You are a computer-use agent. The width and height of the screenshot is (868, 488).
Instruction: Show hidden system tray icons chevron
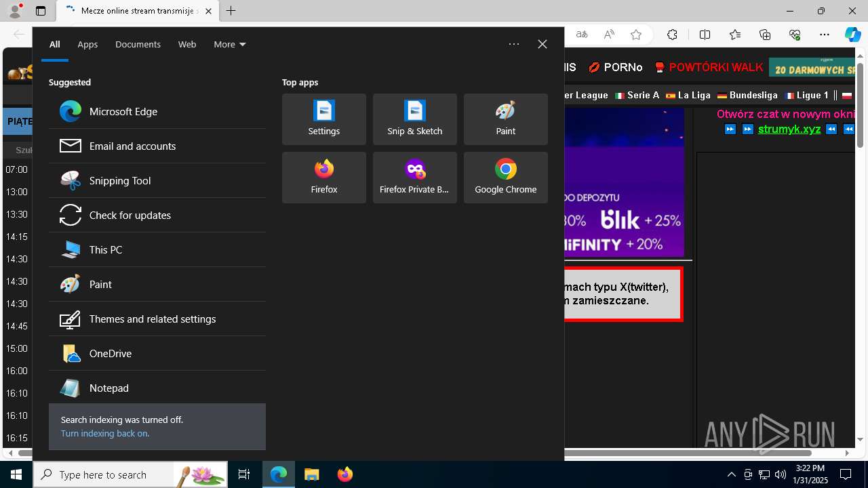click(731, 474)
